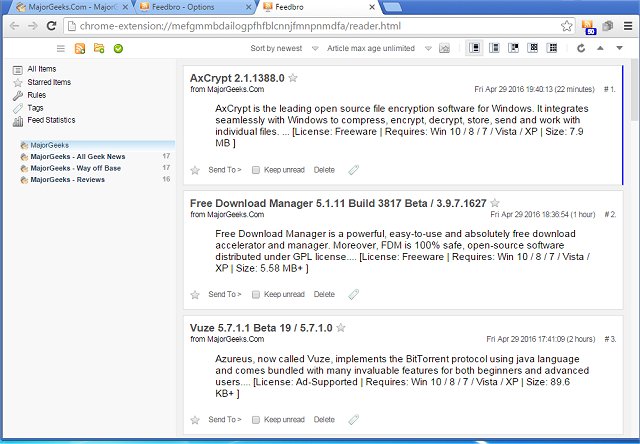The image size is (640, 444).
Task: Click the unread count 16 beside Reviews
Action: (x=166, y=179)
